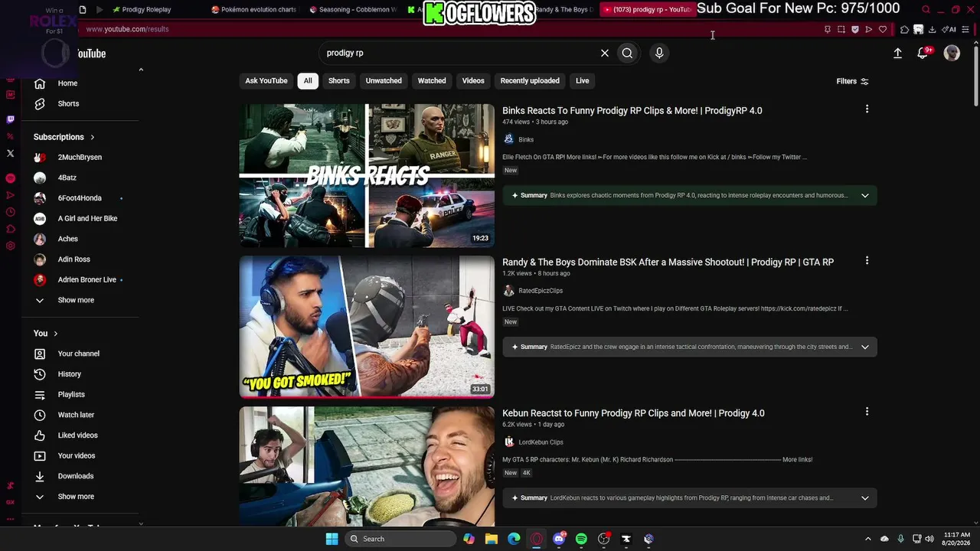
Task: Open the Kebun Reacts to Funny Prodigy title
Action: pos(633,413)
